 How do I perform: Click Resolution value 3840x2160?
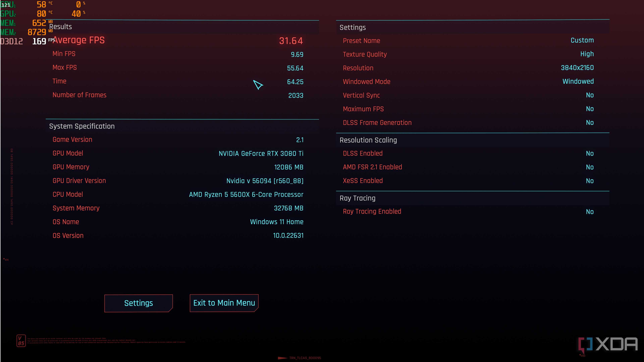pyautogui.click(x=577, y=68)
